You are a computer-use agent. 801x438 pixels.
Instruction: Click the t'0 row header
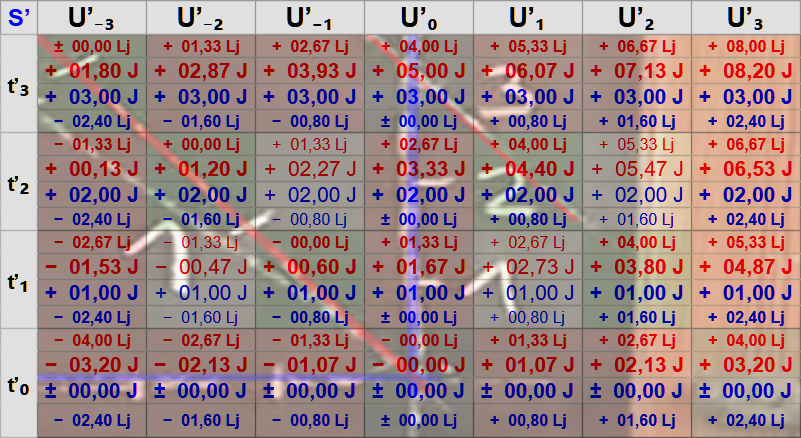pos(18,383)
